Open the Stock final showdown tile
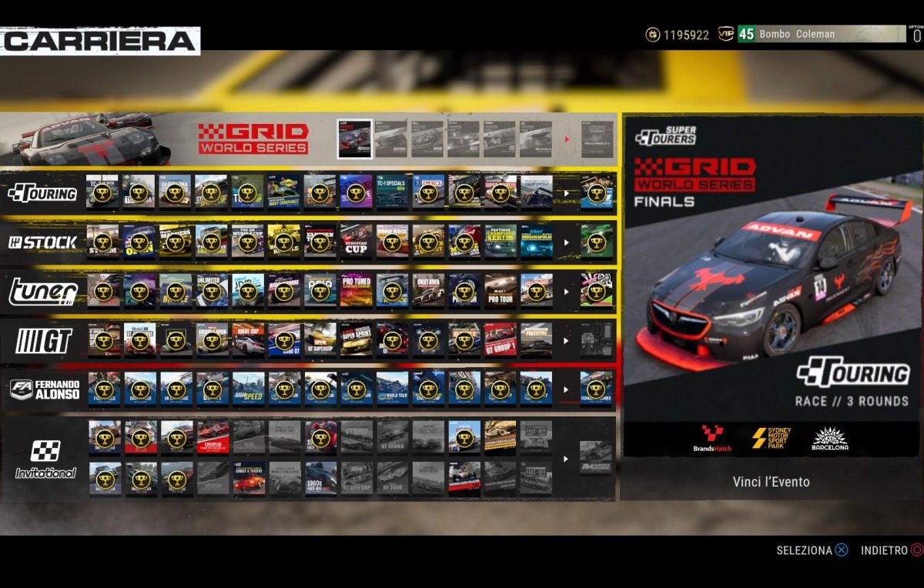Viewport: 924px width, 588px height. click(x=596, y=242)
